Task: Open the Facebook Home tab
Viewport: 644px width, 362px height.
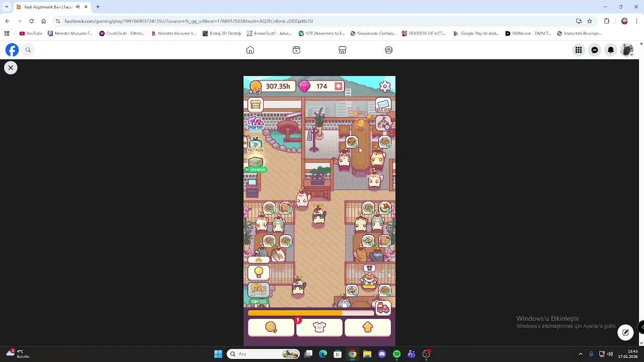Action: pos(250,50)
